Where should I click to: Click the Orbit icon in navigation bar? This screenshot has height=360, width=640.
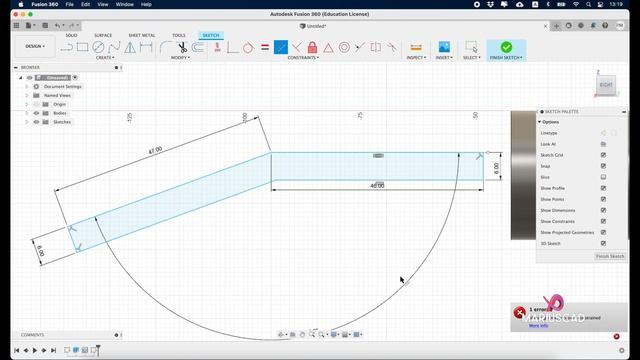coord(281,335)
